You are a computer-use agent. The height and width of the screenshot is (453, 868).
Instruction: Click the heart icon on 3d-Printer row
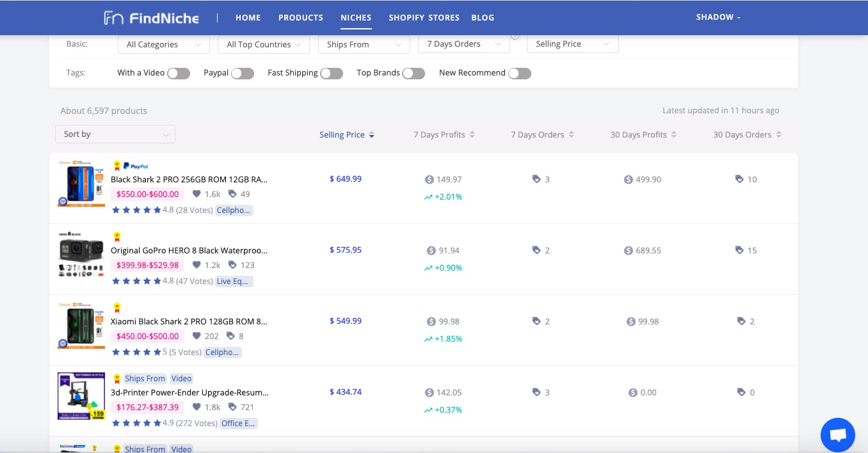point(197,407)
